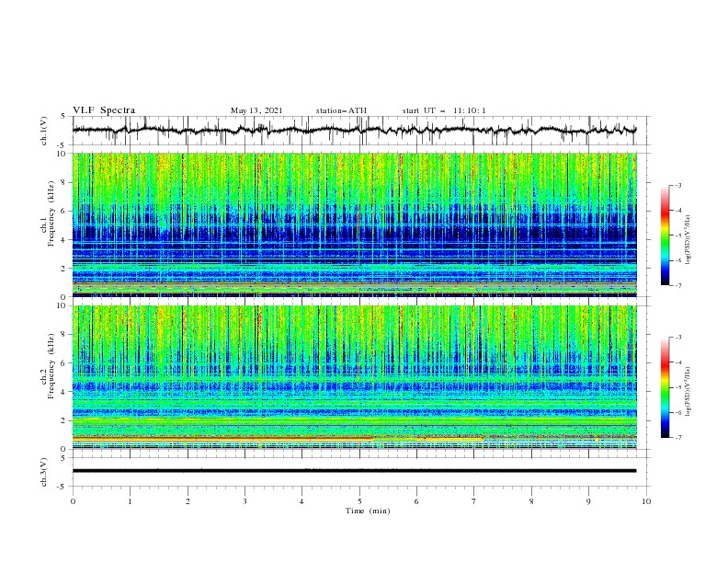Click the upper colorbar's log(PSD) label

688,240
